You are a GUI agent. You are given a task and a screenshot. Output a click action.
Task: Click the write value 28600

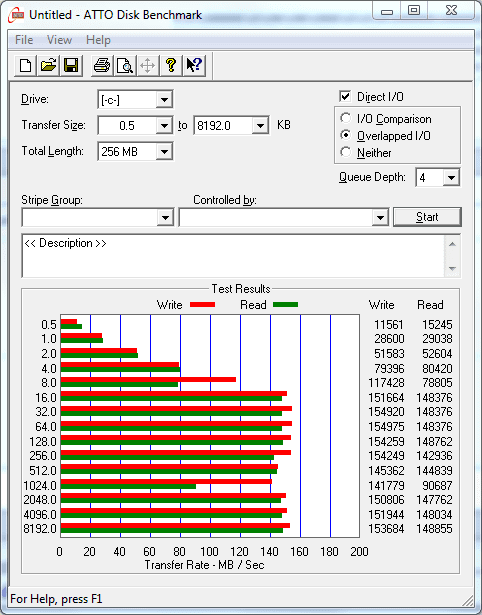(x=389, y=338)
